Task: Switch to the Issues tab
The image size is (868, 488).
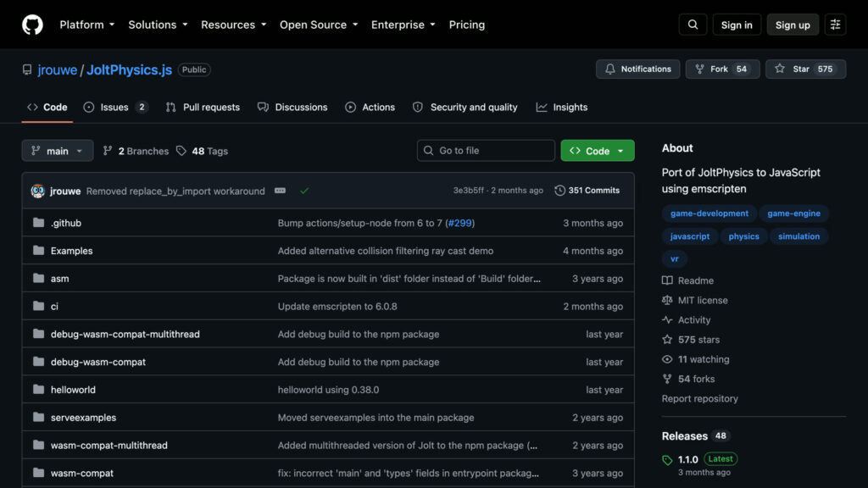Action: [x=115, y=108]
